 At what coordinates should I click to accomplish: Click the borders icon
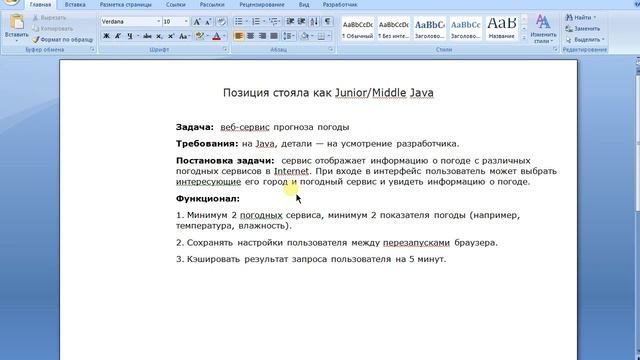coord(322,36)
